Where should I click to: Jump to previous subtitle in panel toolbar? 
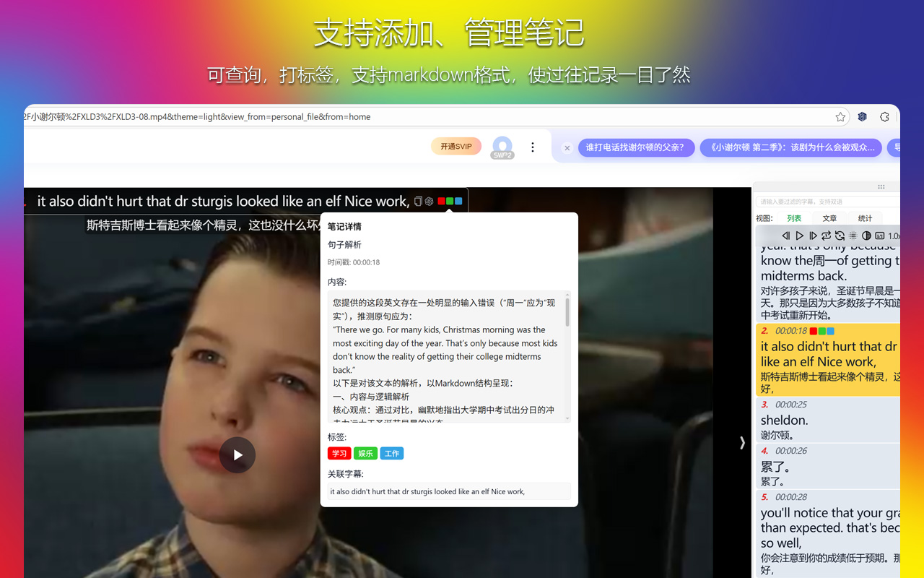[x=786, y=236]
